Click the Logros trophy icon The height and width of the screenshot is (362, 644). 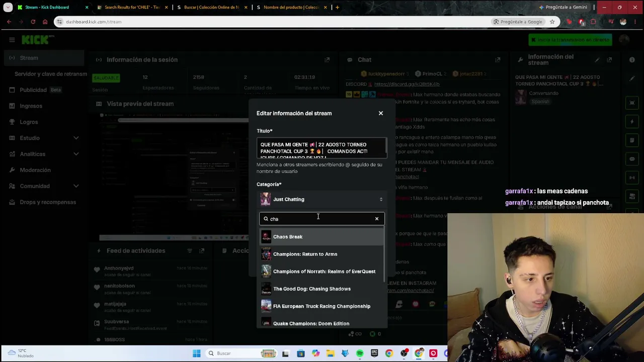coord(12,122)
